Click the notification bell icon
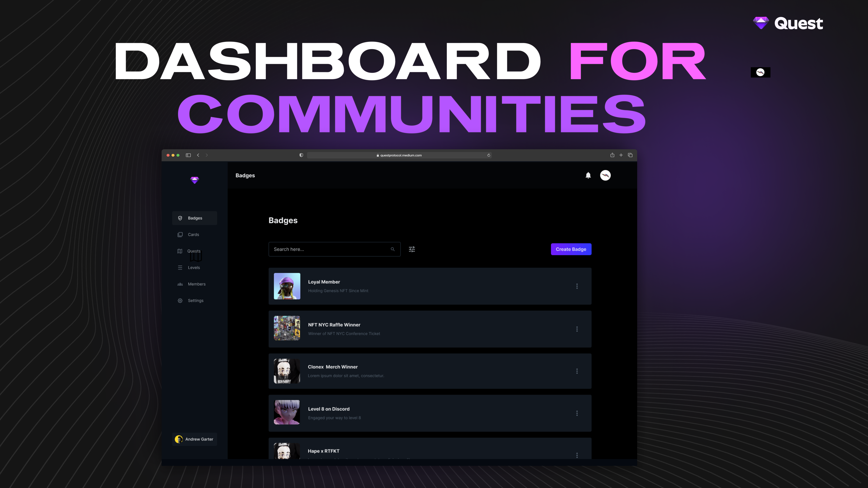This screenshot has width=868, height=488. coord(588,175)
